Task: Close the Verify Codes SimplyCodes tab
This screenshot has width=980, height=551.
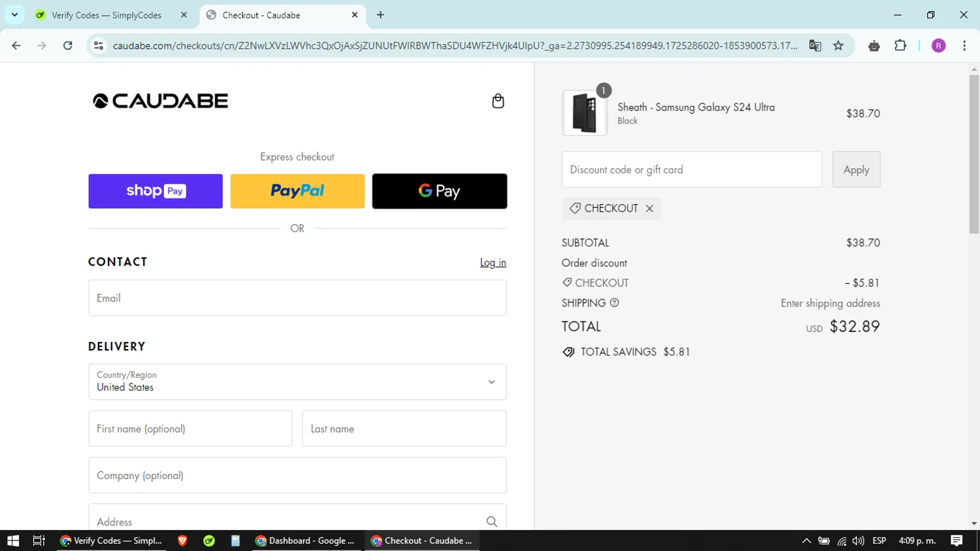Action: tap(184, 14)
